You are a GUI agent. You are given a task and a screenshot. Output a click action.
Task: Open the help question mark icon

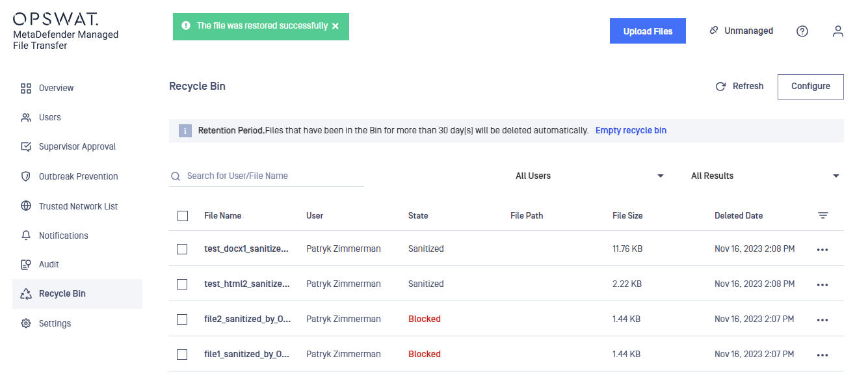point(802,31)
